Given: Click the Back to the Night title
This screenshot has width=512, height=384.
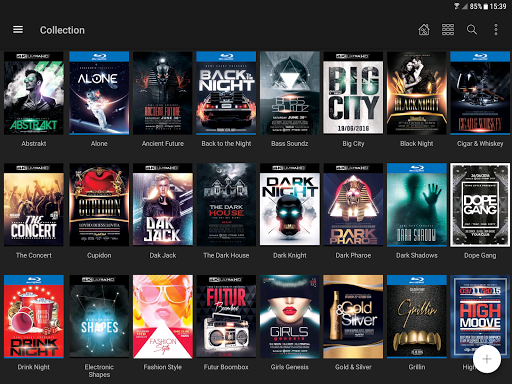Looking at the screenshot, I should [226, 144].
